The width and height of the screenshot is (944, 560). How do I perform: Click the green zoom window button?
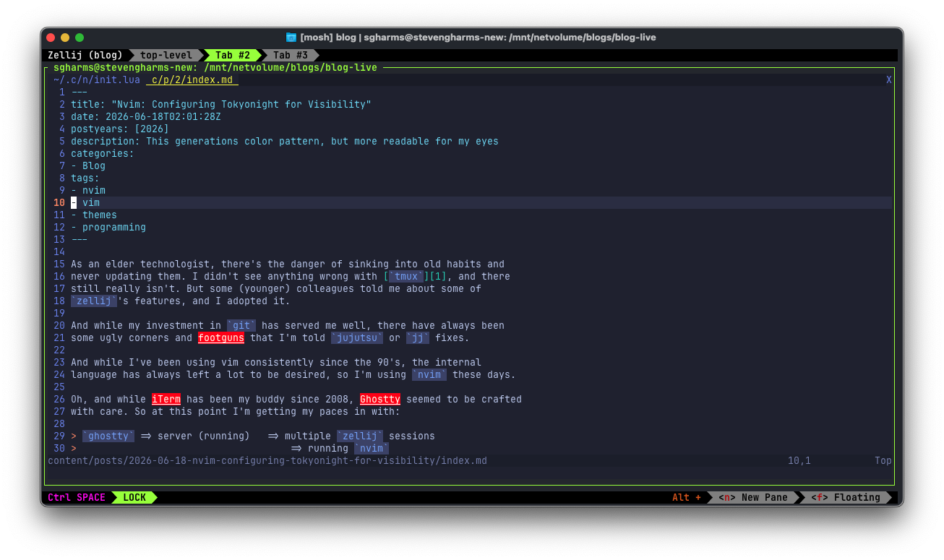click(80, 38)
